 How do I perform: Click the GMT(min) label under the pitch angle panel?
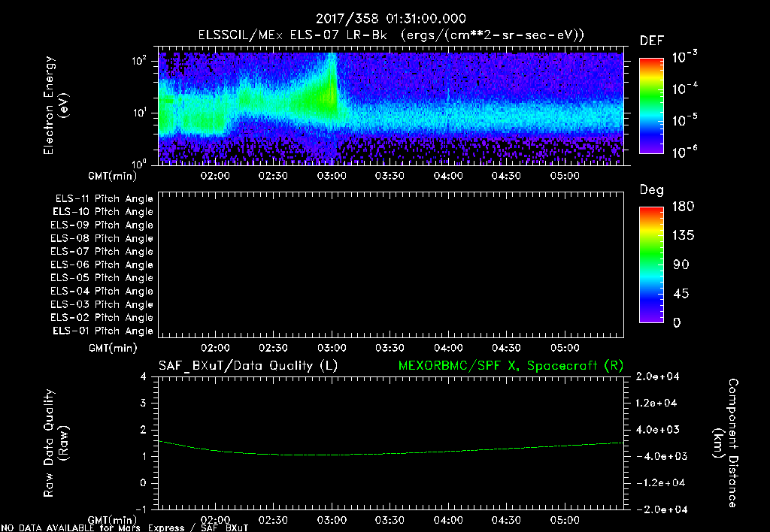click(113, 349)
